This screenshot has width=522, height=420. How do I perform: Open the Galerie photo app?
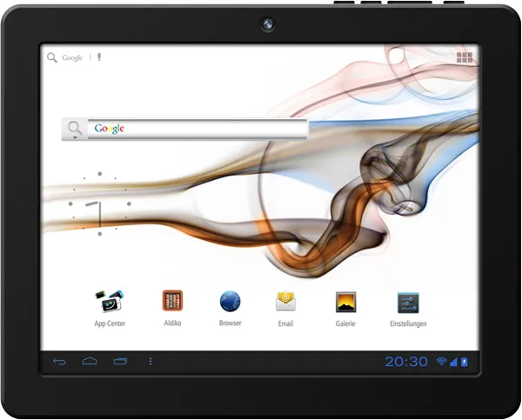345,302
